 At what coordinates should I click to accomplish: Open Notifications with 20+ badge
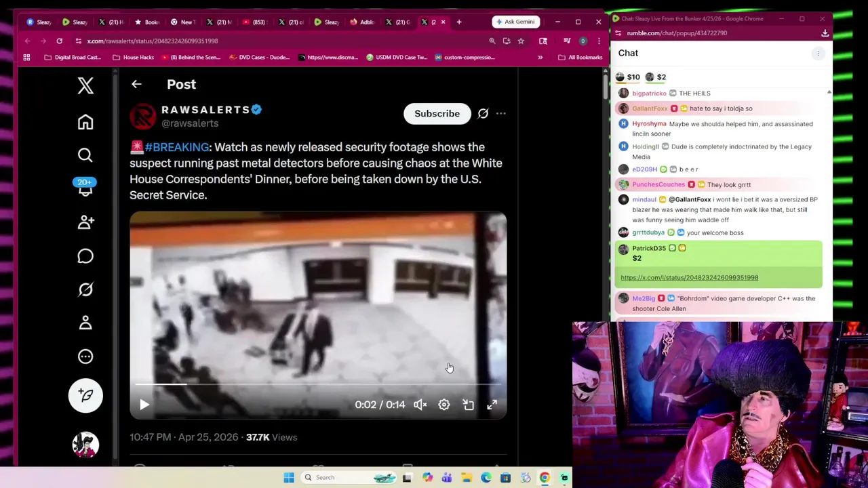coord(85,188)
